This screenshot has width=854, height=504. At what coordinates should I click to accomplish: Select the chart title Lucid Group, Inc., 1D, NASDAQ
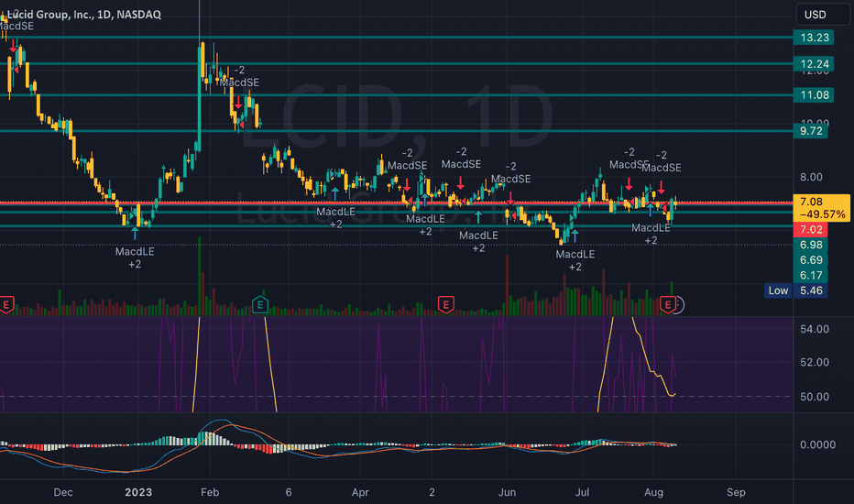coord(84,14)
